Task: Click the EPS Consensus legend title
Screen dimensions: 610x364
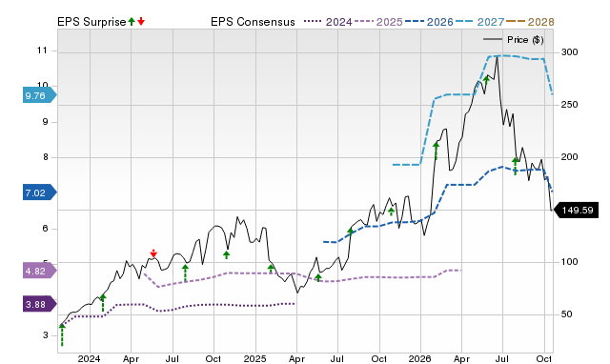Action: [x=253, y=22]
